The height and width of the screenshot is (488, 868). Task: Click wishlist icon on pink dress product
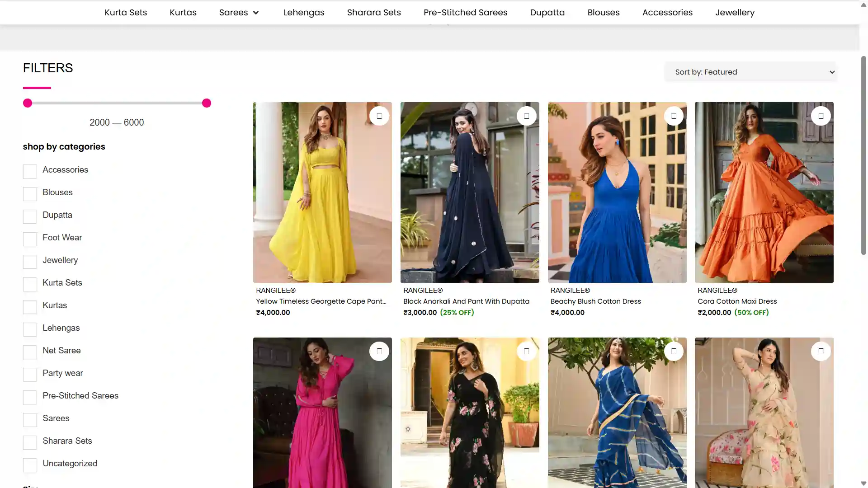click(379, 352)
